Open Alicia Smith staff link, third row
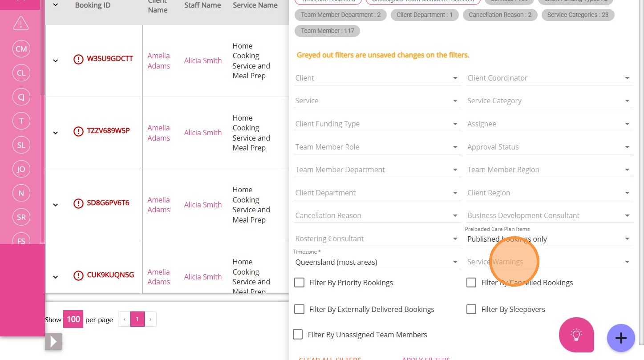Screen dimensions: 644x360 (203, 205)
